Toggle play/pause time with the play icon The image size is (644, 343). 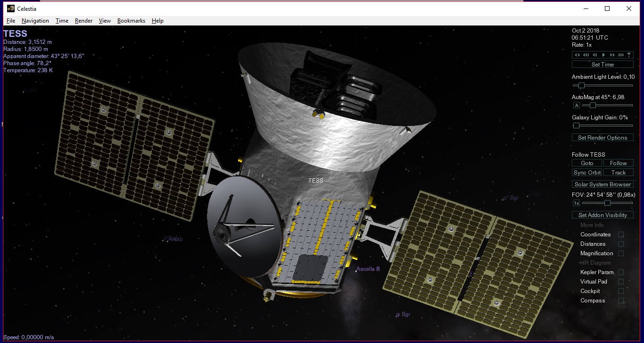pyautogui.click(x=603, y=55)
